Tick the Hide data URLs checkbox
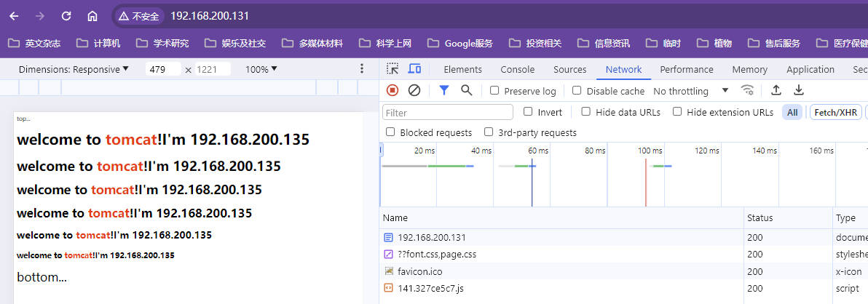Image resolution: width=868 pixels, height=304 pixels. [x=586, y=112]
